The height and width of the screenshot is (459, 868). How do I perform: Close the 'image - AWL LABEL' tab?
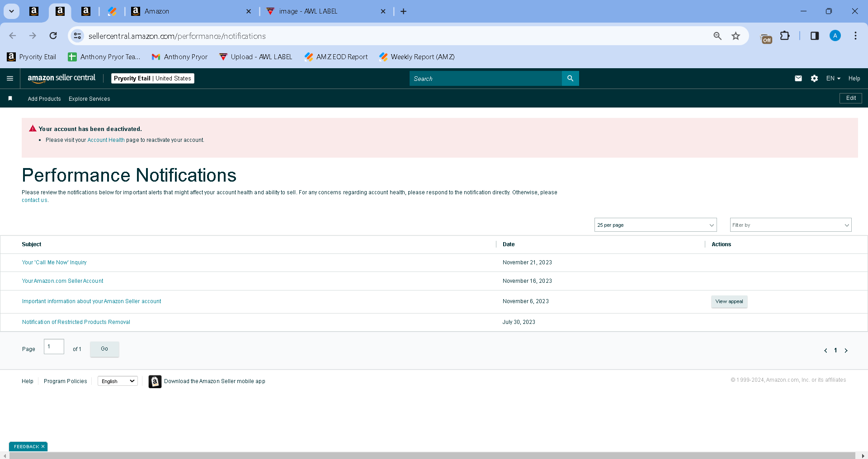pos(383,11)
